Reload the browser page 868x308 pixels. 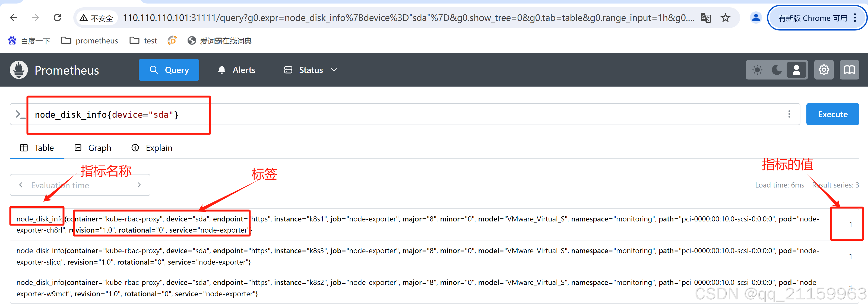[x=58, y=18]
